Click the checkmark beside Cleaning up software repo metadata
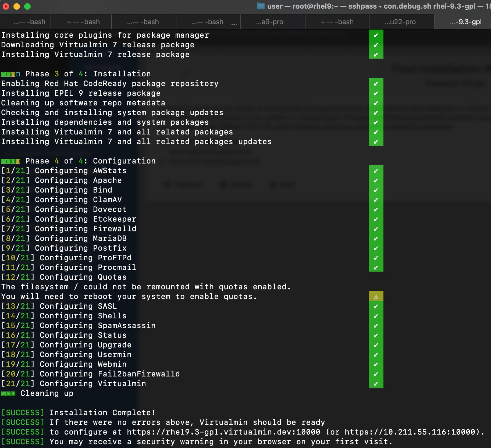The image size is (491, 448). coord(376,103)
